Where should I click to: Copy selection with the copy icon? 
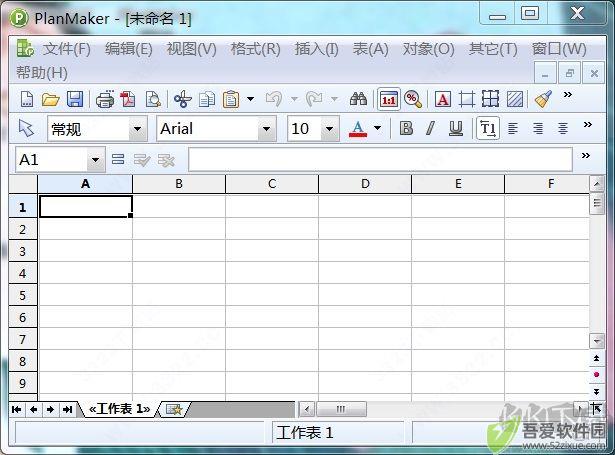[207, 99]
